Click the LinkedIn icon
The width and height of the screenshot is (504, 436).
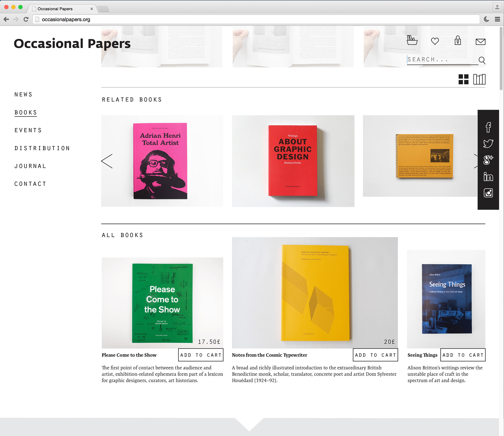(x=488, y=177)
